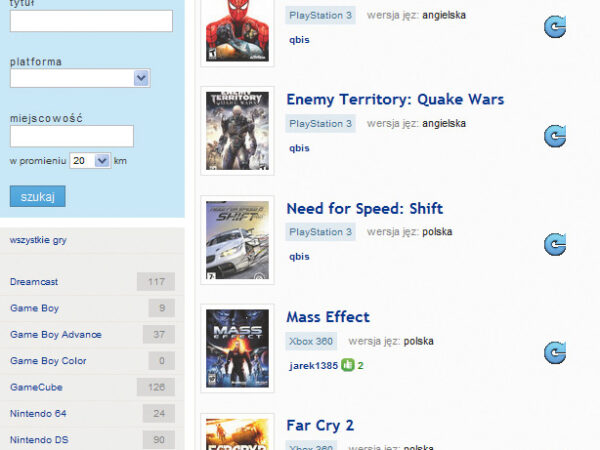The image size is (600, 450).
Task: Click the tytuł text input field
Action: (91, 21)
